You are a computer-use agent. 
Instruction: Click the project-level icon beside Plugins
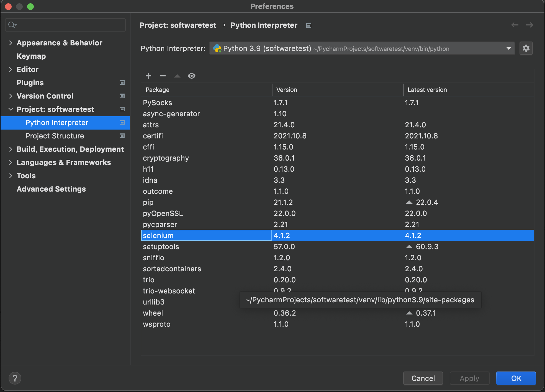tap(122, 82)
